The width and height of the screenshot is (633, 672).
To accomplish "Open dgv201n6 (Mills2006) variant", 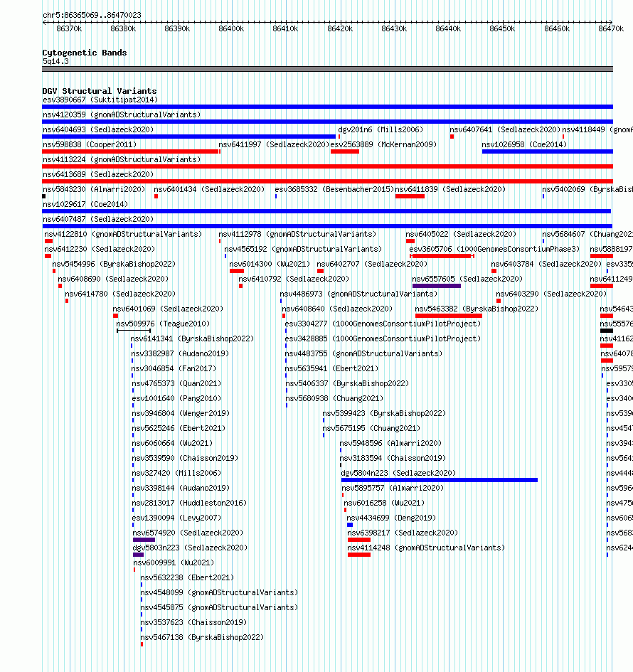I will click(381, 130).
